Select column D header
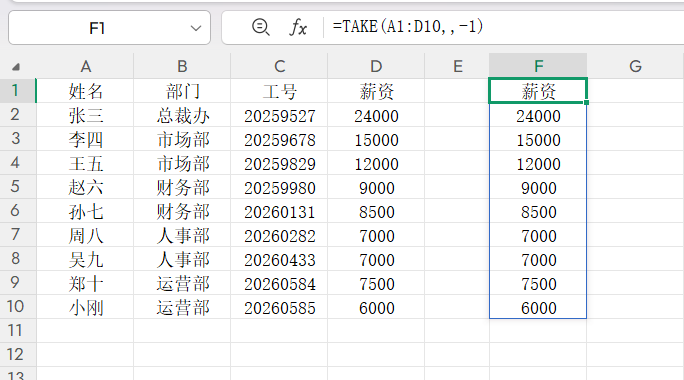The image size is (684, 380). tap(376, 66)
